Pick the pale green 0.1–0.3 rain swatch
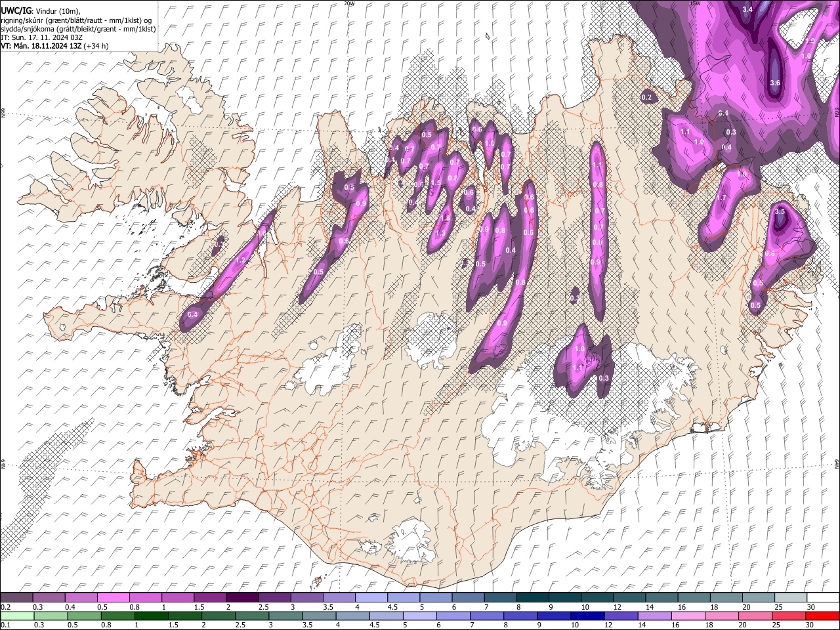The image size is (840, 630). 17,616
